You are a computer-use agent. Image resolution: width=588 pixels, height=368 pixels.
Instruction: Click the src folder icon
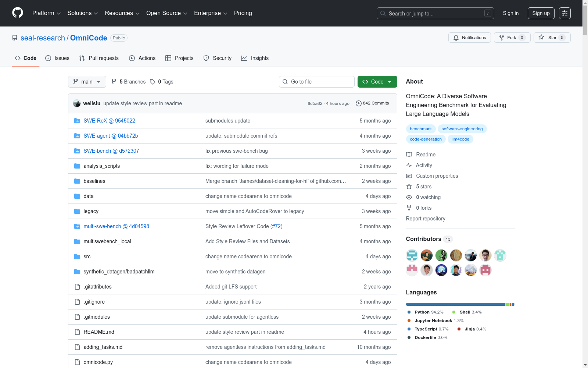pos(77,256)
